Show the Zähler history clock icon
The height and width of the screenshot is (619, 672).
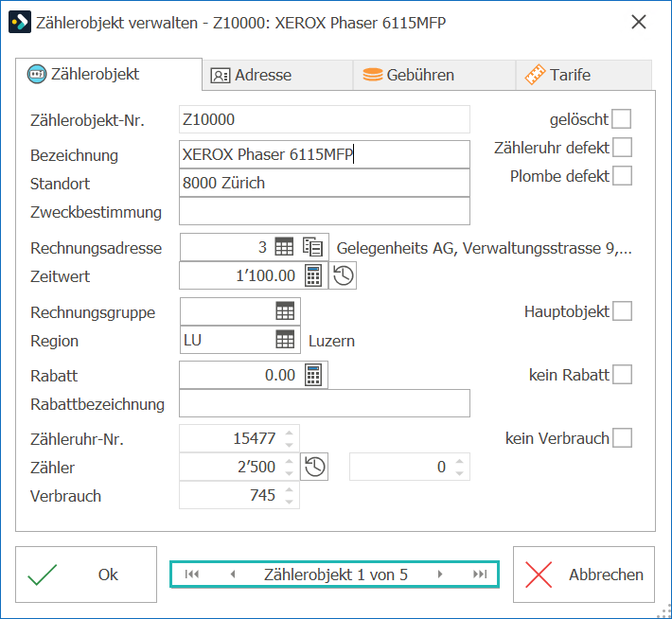tap(314, 467)
